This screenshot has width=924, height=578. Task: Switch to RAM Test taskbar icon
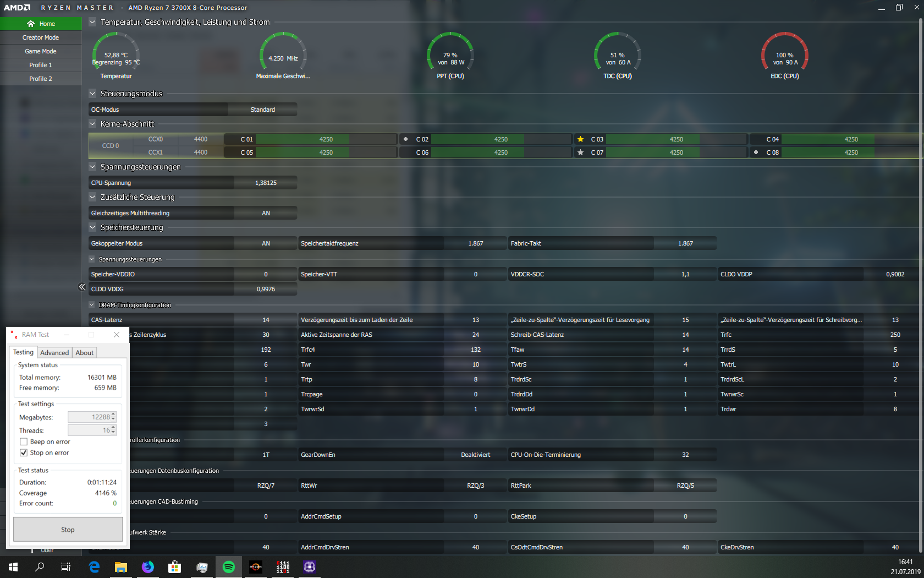[283, 566]
